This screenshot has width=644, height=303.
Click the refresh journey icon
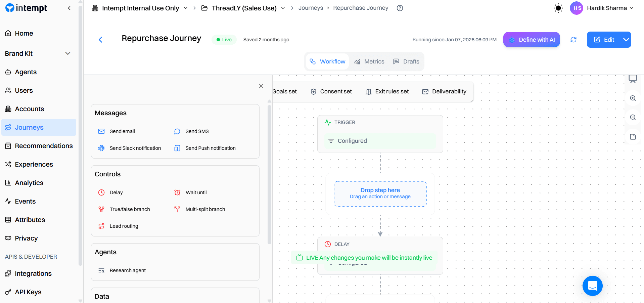[573, 40]
